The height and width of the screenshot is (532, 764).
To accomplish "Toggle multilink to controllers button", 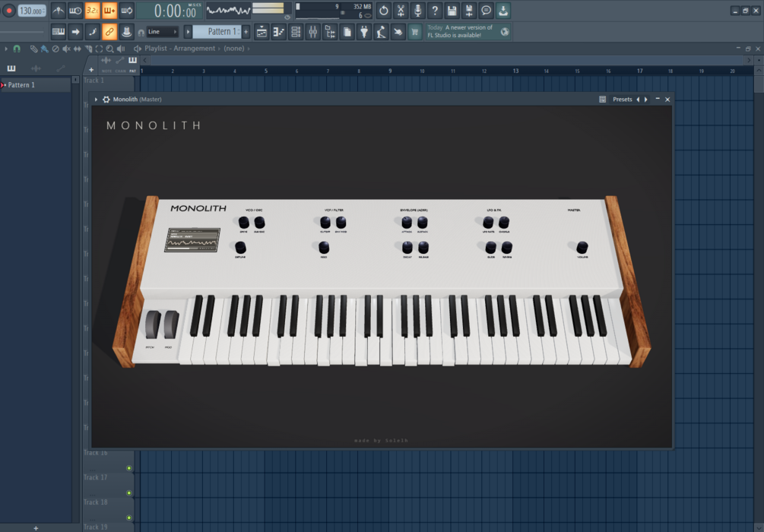I will (x=109, y=32).
